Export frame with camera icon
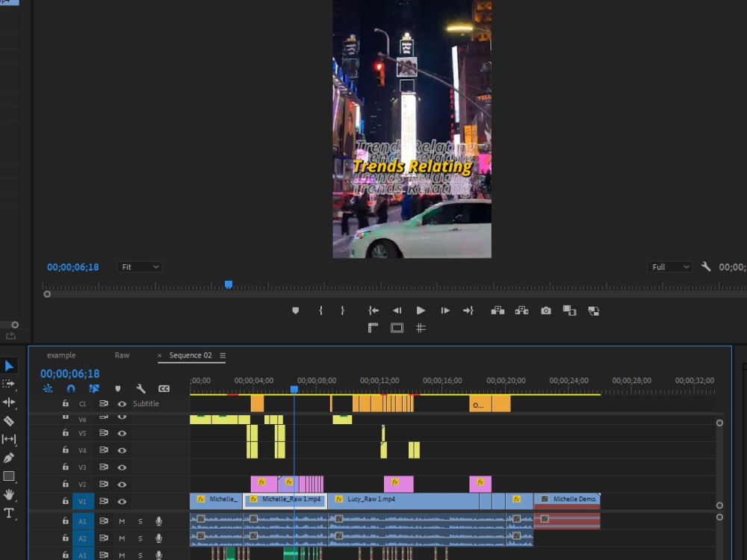Screen dimensions: 747x560 pos(546,311)
